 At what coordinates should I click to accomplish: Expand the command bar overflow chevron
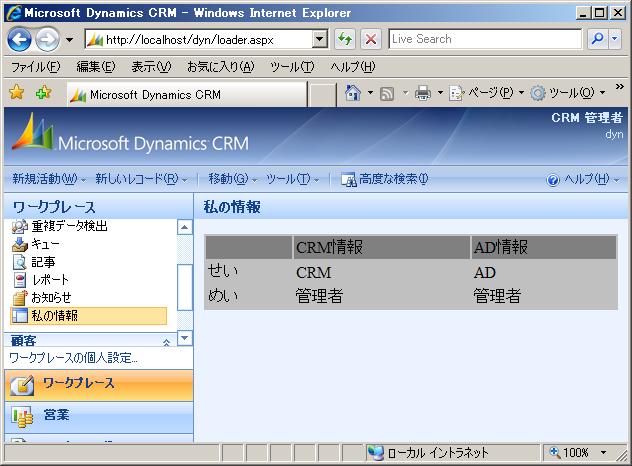620,87
